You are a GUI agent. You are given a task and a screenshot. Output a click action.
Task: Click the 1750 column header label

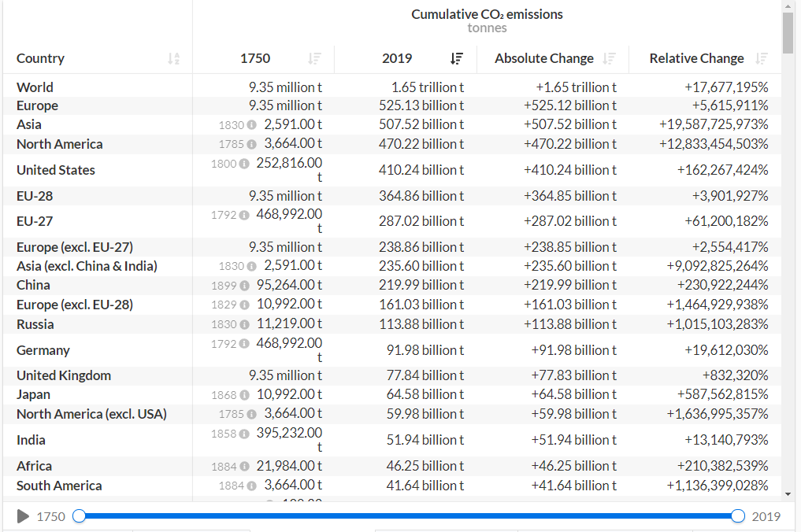(255, 59)
